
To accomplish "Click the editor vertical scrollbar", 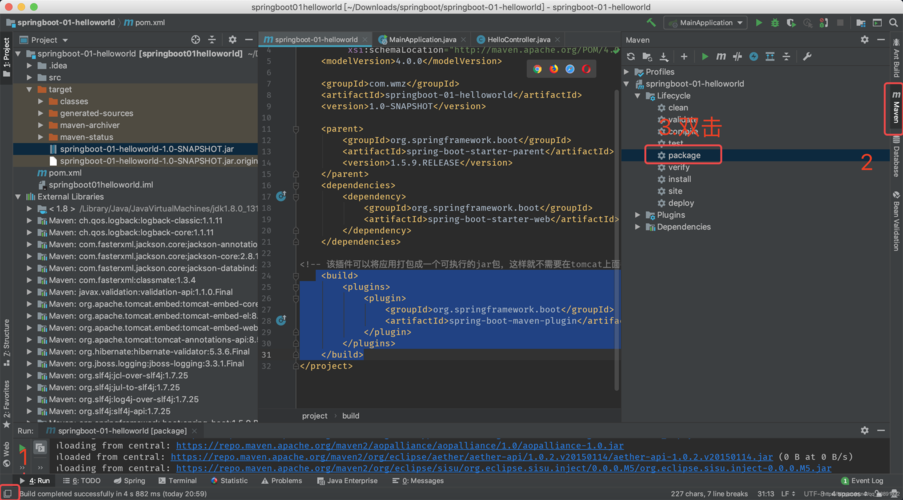I will [x=616, y=242].
